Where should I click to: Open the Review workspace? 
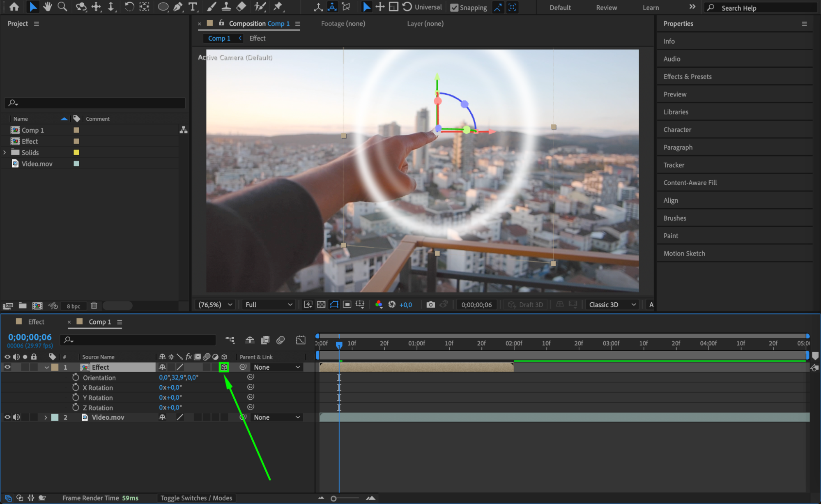tap(606, 7)
